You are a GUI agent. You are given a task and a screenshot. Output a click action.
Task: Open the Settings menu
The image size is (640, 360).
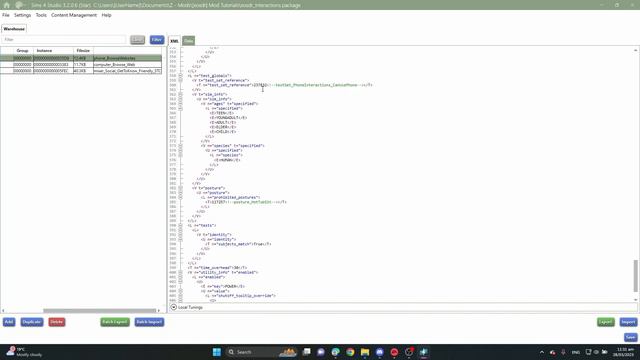click(22, 15)
